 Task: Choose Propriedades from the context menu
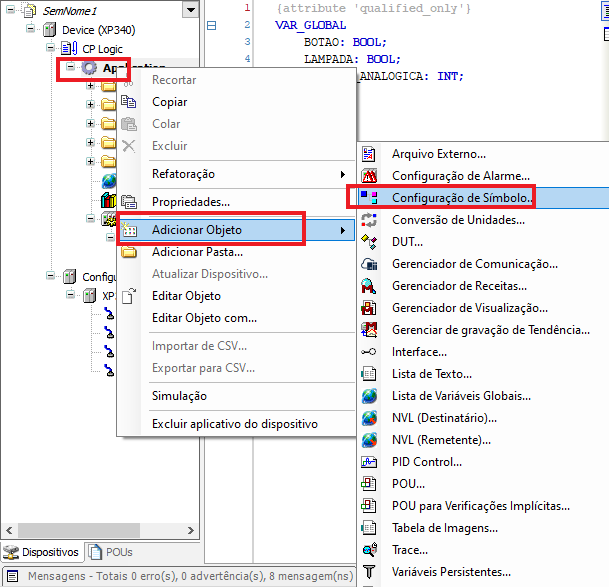[191, 202]
